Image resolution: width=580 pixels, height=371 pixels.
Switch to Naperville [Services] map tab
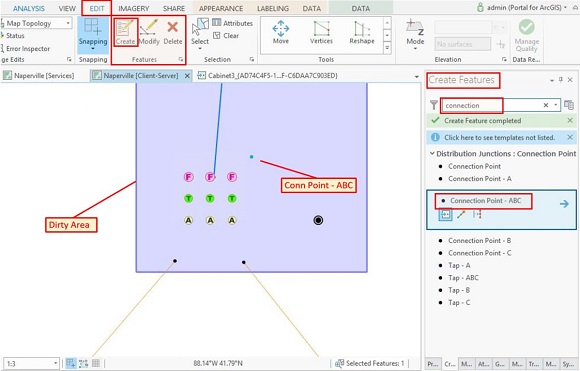39,75
